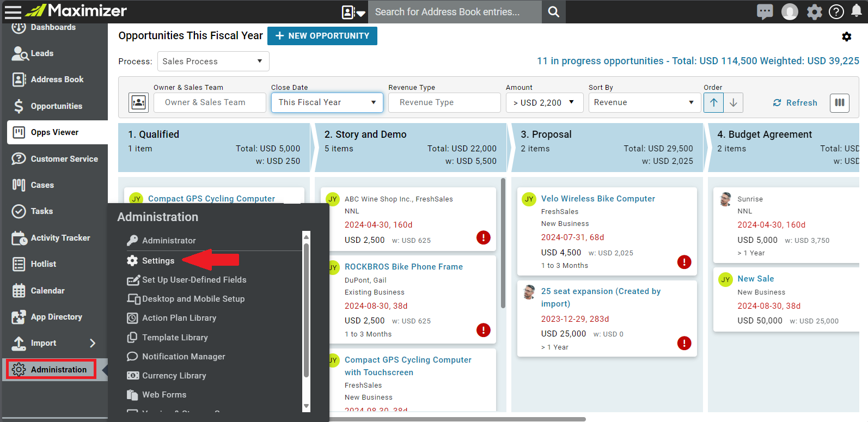
Task: Open Opportunities in the sidebar
Action: (x=57, y=106)
